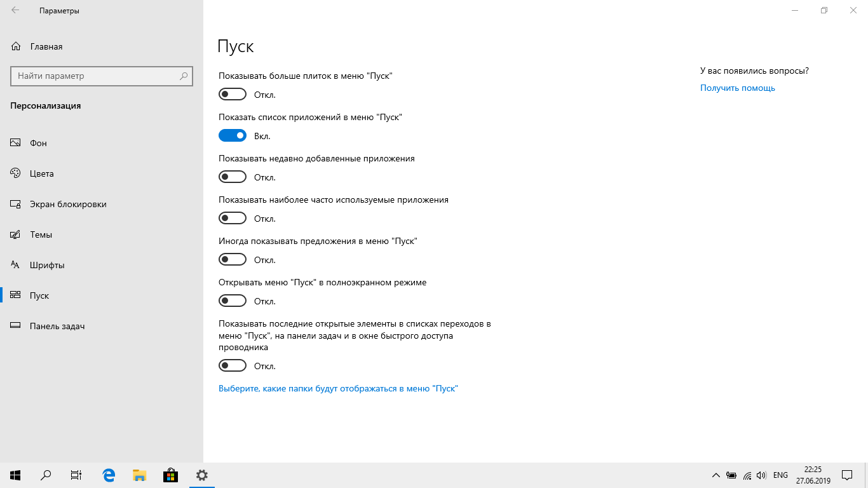Open the ENG input language switcher
868x488 pixels.
pos(780,475)
